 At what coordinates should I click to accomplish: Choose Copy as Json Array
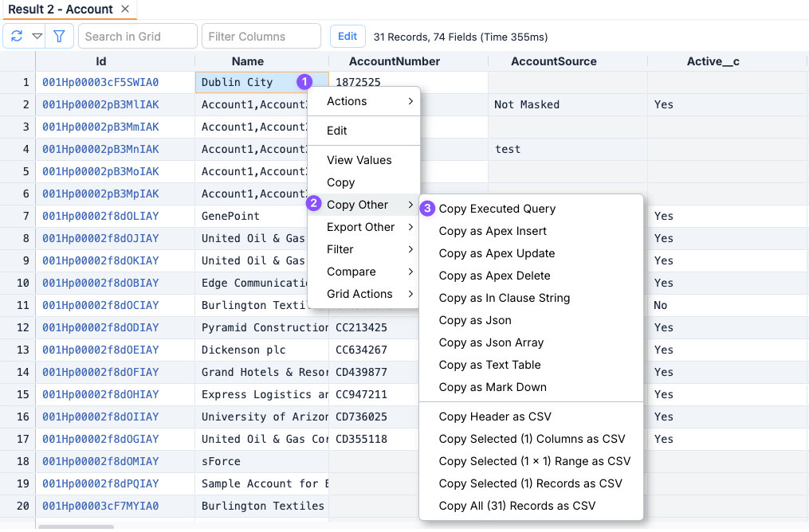click(491, 342)
